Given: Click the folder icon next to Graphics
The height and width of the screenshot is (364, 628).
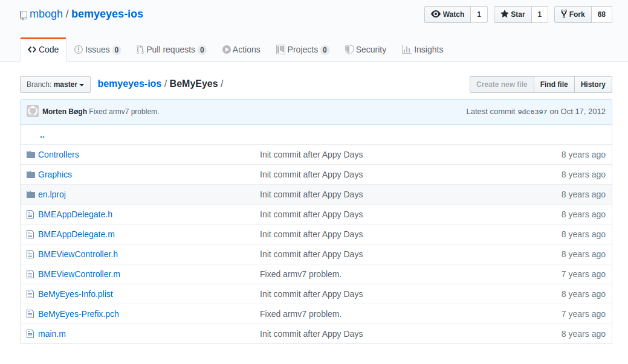Looking at the screenshot, I should point(31,174).
